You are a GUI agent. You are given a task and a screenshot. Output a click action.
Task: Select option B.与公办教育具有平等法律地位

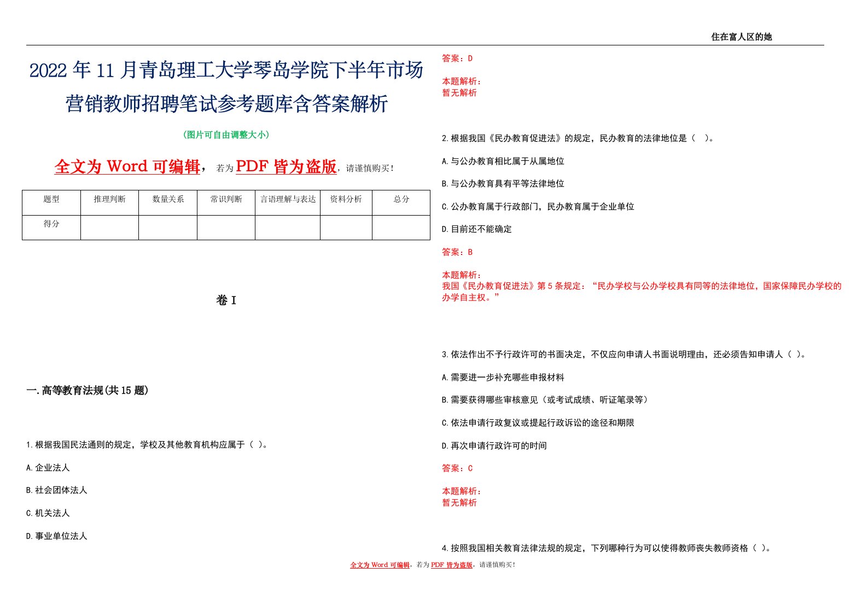[x=503, y=184]
